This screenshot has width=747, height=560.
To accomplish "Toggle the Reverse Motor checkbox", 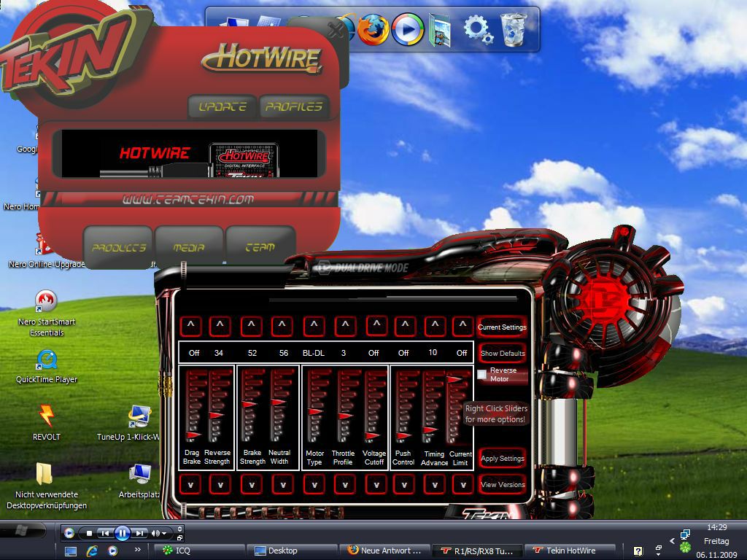I will [x=482, y=374].
